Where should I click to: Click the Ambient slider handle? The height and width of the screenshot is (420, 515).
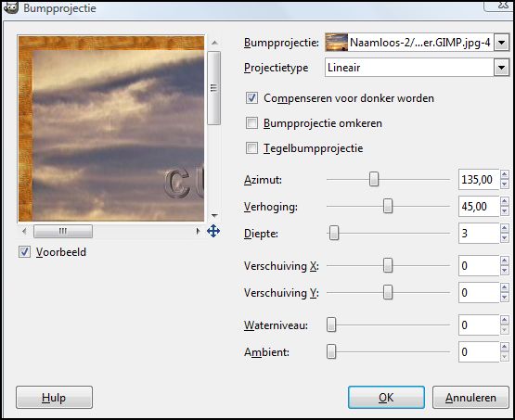[x=331, y=351]
